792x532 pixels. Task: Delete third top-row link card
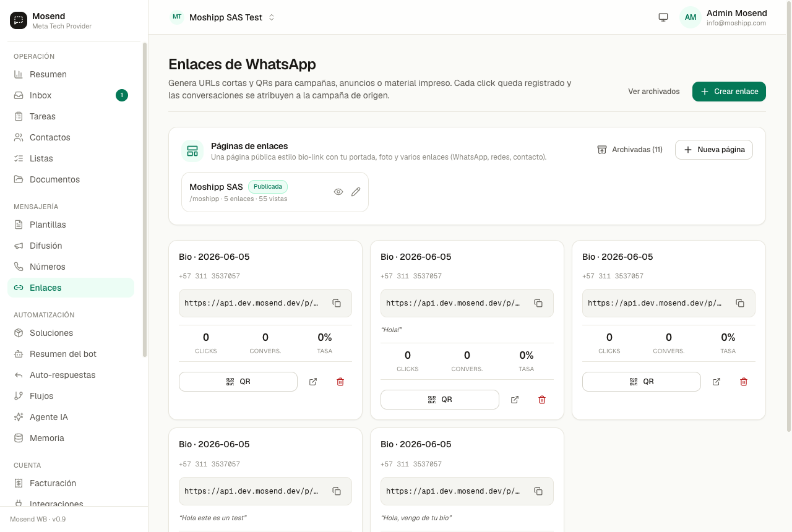[744, 382]
